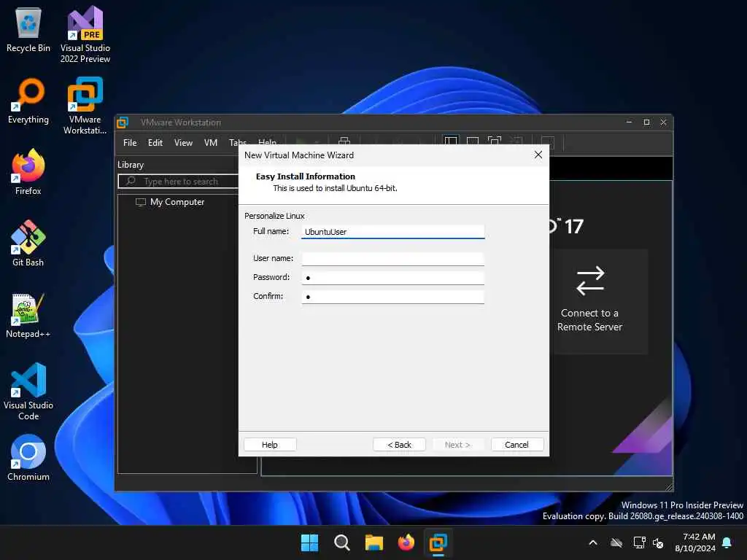
Task: Open the File menu in VMware Workstation
Action: 130,143
